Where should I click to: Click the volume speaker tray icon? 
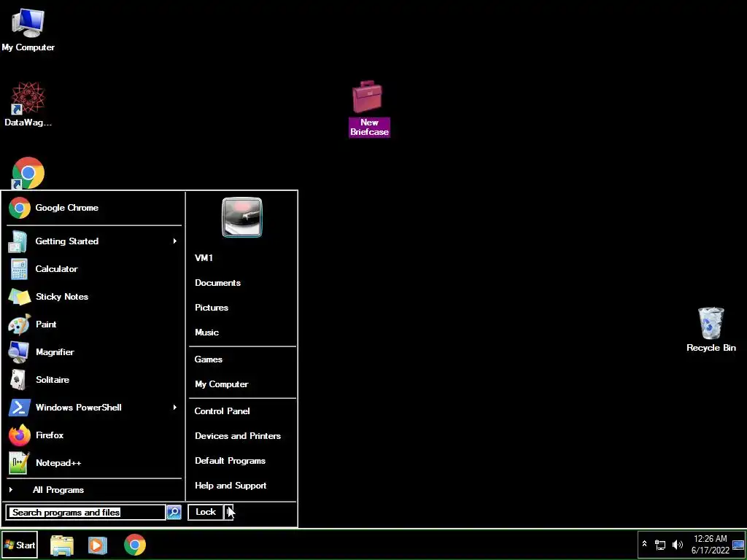click(677, 544)
